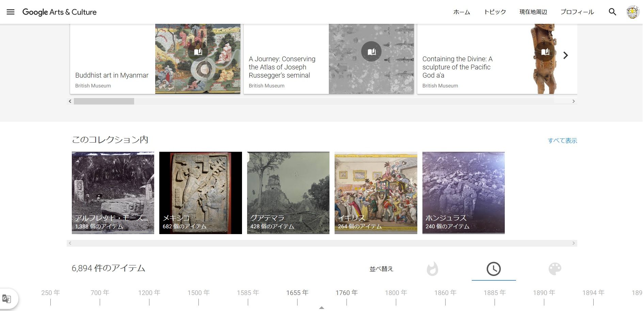This screenshot has width=644, height=311.
Task: Open the search magnifier icon
Action: (x=612, y=12)
